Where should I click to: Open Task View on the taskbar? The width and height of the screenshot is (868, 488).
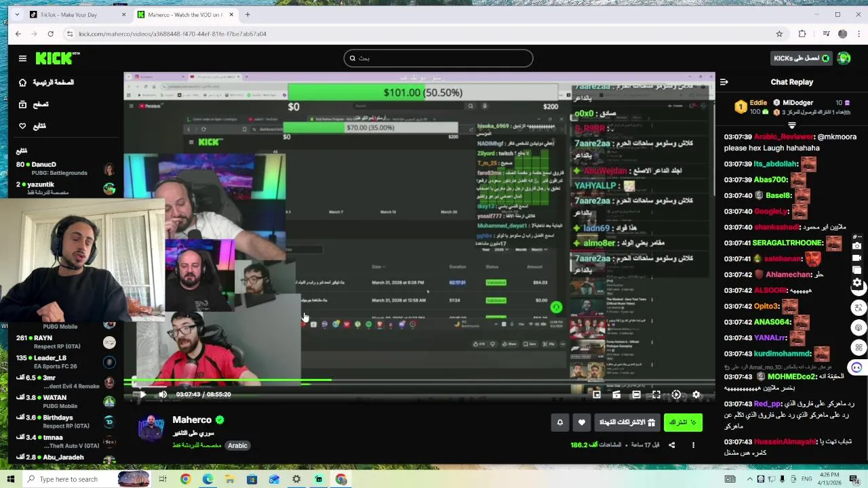click(163, 479)
